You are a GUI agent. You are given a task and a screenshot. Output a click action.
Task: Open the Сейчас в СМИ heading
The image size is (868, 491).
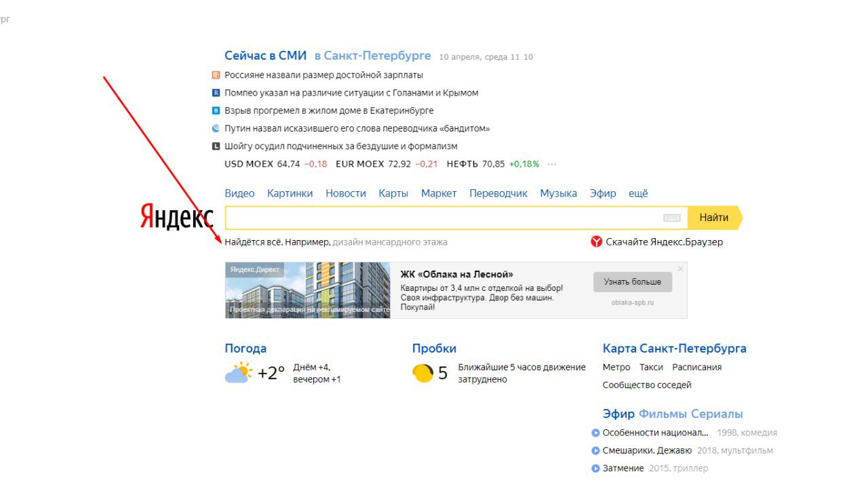(266, 56)
